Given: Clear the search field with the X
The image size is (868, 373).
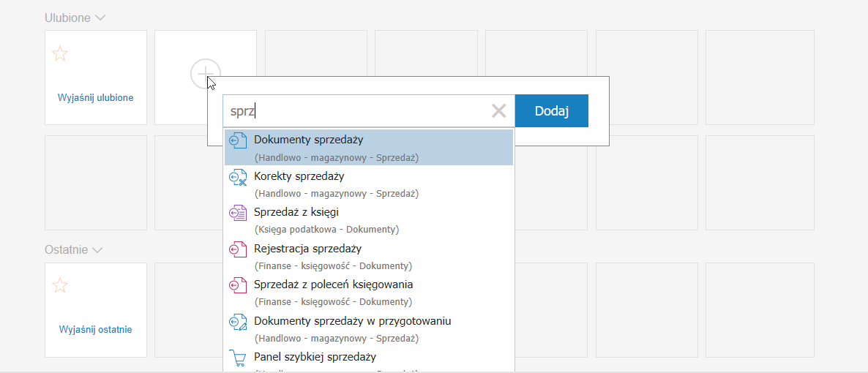Looking at the screenshot, I should [x=498, y=111].
